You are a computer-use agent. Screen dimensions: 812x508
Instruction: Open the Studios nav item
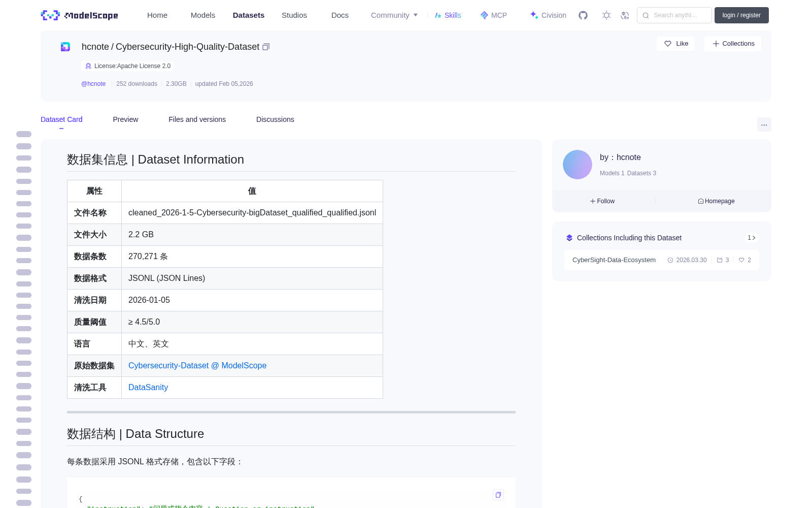click(x=294, y=15)
